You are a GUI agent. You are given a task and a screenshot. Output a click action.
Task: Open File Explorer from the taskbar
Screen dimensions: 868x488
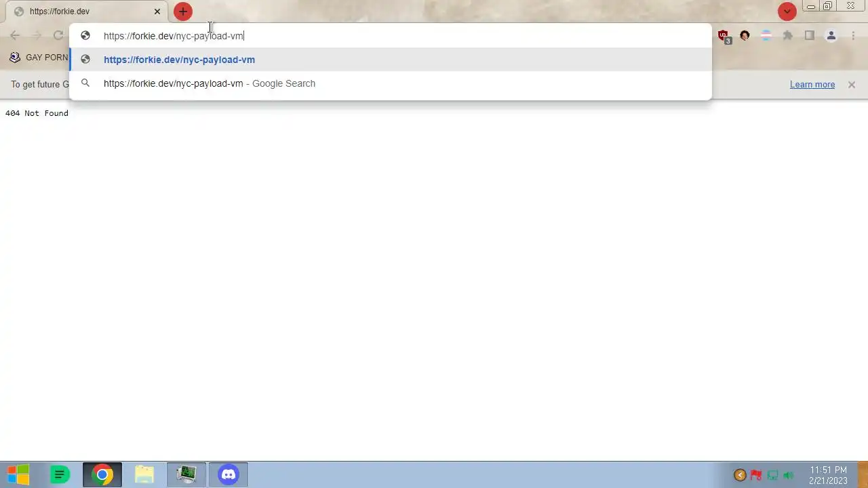144,475
